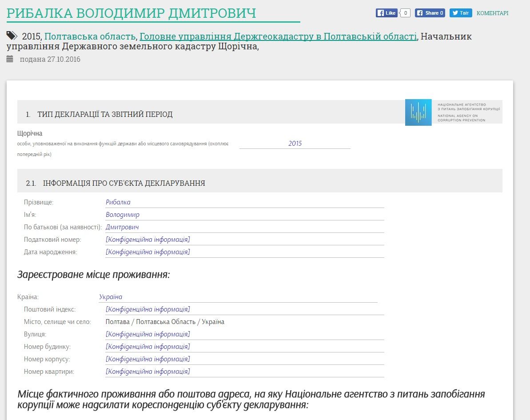Click the tags icon before 2015

12,36
